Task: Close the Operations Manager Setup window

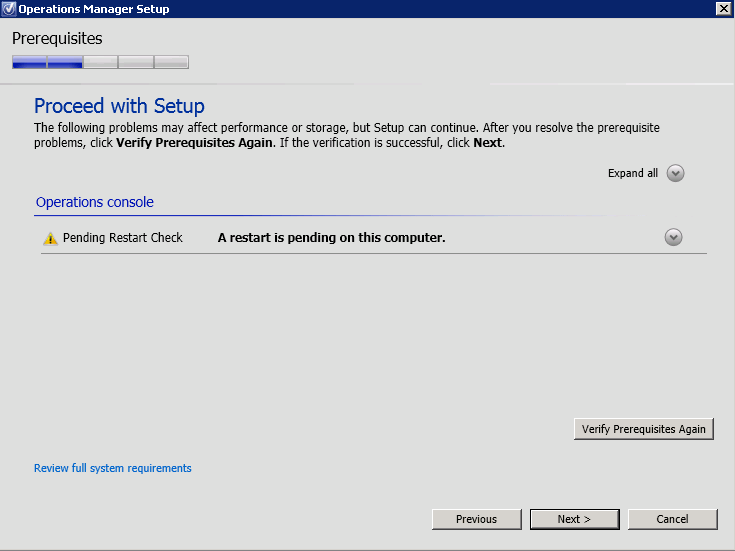Action: (724, 8)
